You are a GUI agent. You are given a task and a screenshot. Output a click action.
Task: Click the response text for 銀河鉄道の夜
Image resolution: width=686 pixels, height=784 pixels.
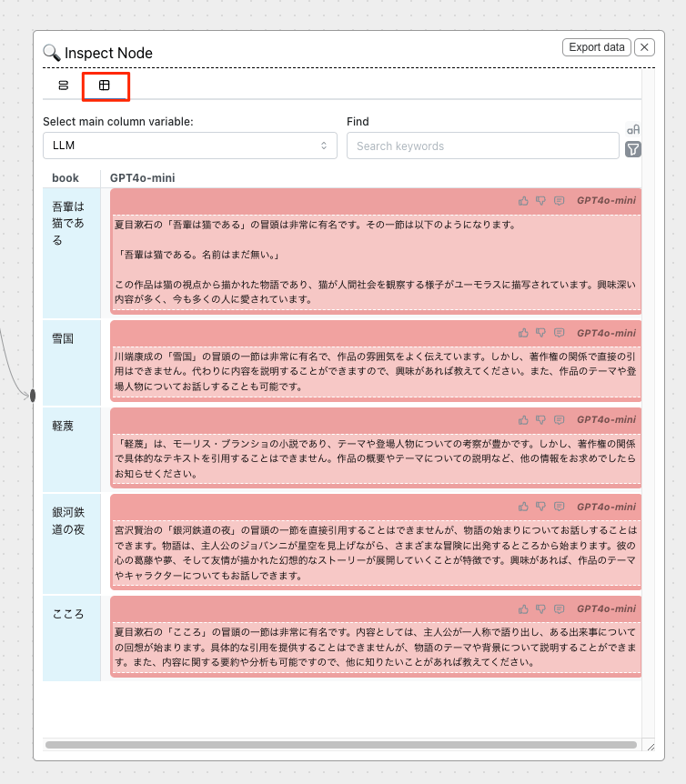point(376,552)
